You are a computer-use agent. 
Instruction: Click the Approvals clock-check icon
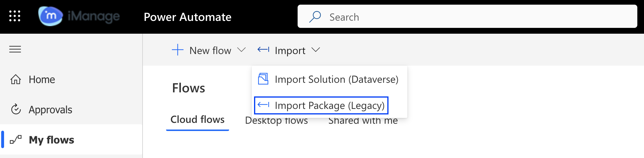click(x=16, y=109)
